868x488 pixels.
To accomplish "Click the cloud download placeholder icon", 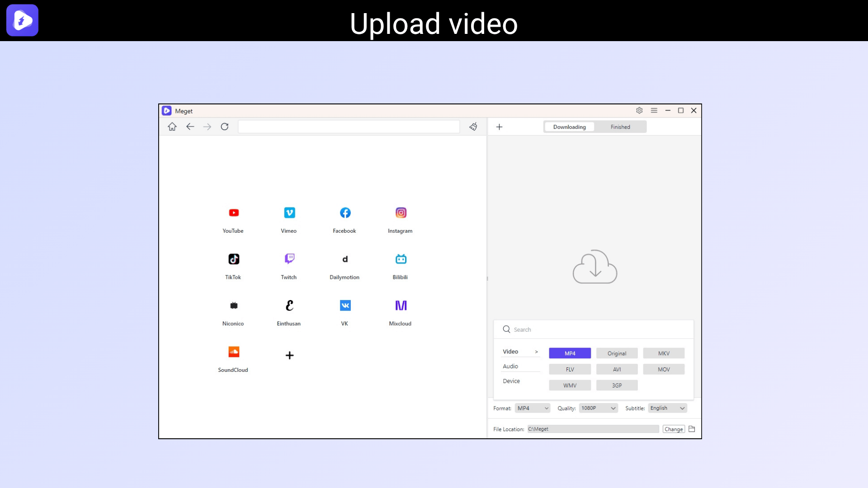I will [x=595, y=267].
